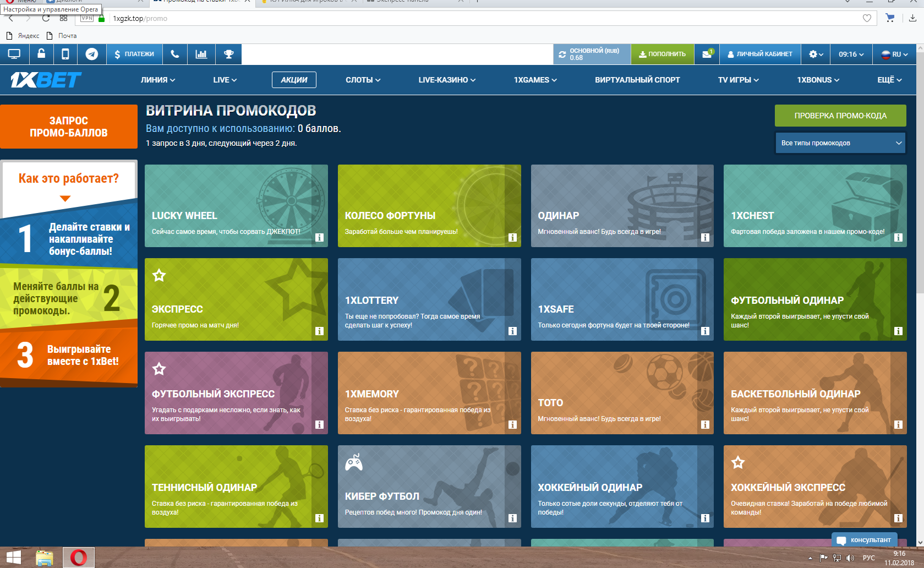
Task: Show info for 1XMEMORY promo
Action: [x=512, y=425]
